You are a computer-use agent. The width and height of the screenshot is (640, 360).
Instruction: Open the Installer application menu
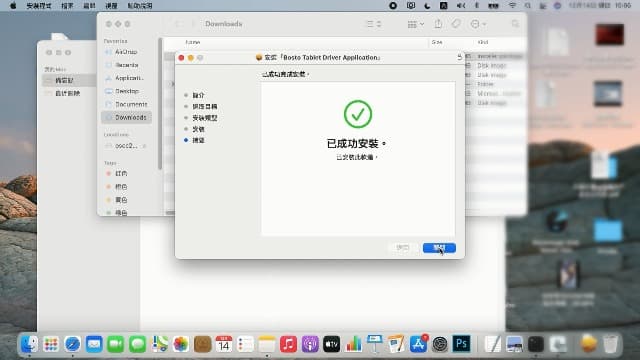tap(39, 6)
